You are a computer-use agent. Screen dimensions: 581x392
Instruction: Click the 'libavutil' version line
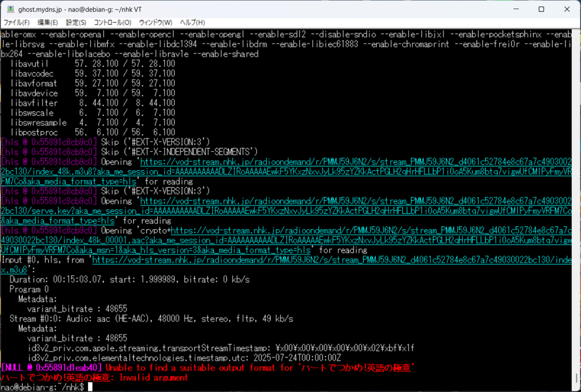point(92,64)
